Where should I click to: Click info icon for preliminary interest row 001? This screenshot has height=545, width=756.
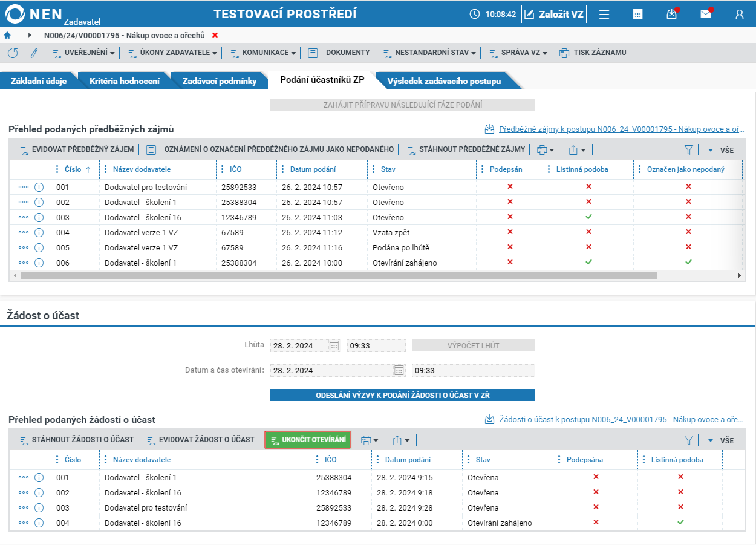click(x=39, y=187)
